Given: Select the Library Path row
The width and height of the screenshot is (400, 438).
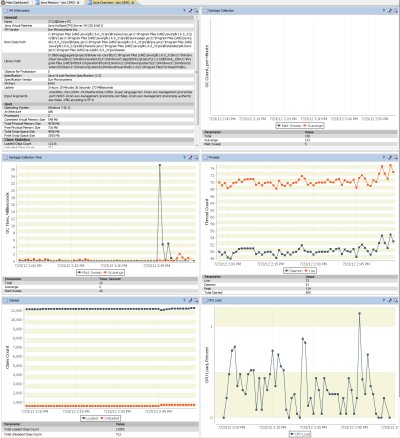Looking at the screenshot, I should pyautogui.click(x=98, y=61).
